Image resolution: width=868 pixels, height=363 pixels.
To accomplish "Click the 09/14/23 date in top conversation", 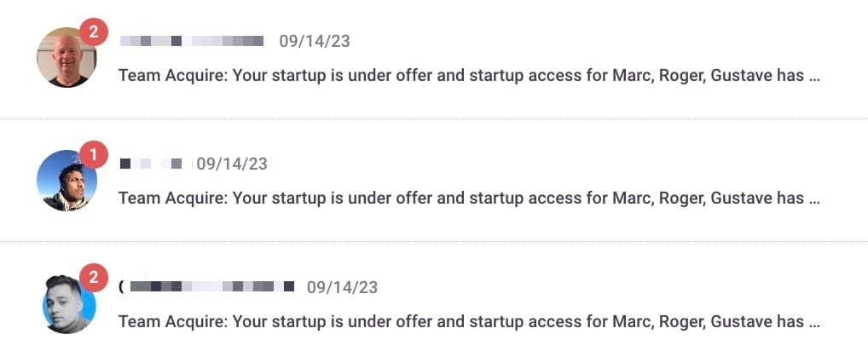I will (x=314, y=41).
